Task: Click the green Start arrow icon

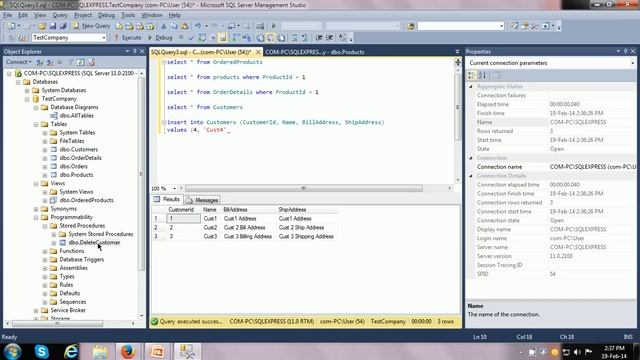Action: point(273,26)
